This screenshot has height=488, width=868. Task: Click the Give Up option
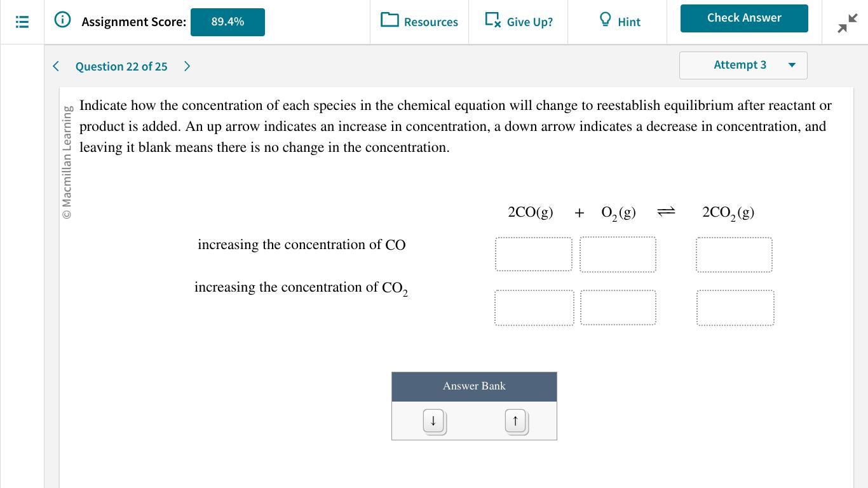[519, 22]
